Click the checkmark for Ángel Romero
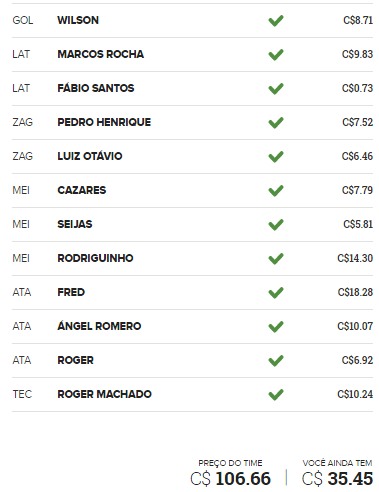The image size is (379, 492). click(276, 327)
